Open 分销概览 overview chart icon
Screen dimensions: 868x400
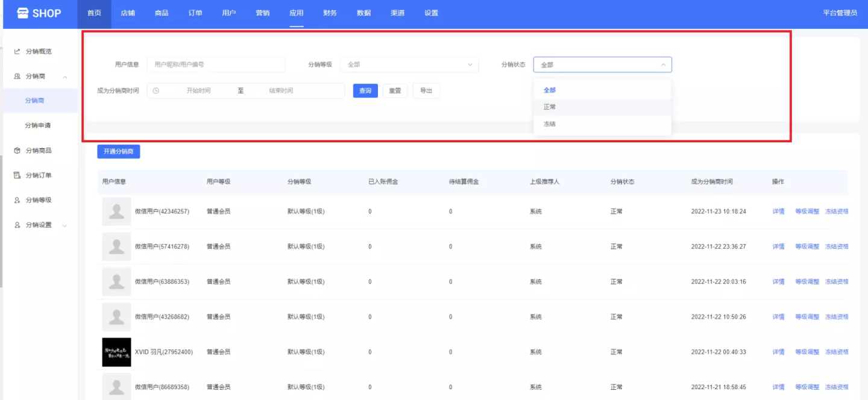tap(17, 52)
